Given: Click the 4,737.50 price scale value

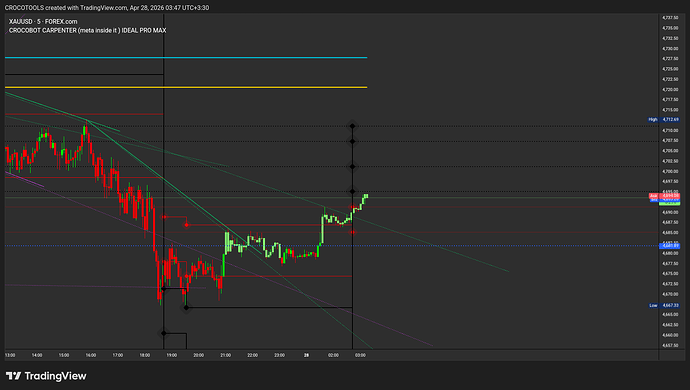Looking at the screenshot, I should point(670,18).
